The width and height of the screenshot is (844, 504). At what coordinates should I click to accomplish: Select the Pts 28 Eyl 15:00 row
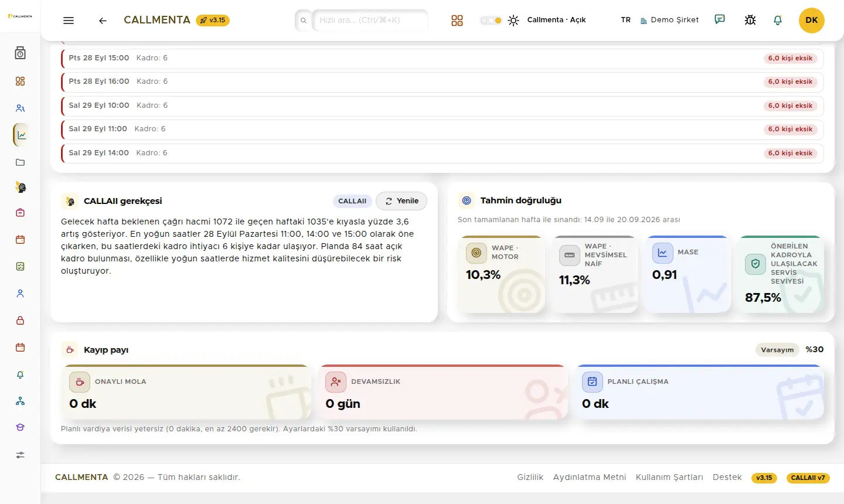[x=443, y=59]
